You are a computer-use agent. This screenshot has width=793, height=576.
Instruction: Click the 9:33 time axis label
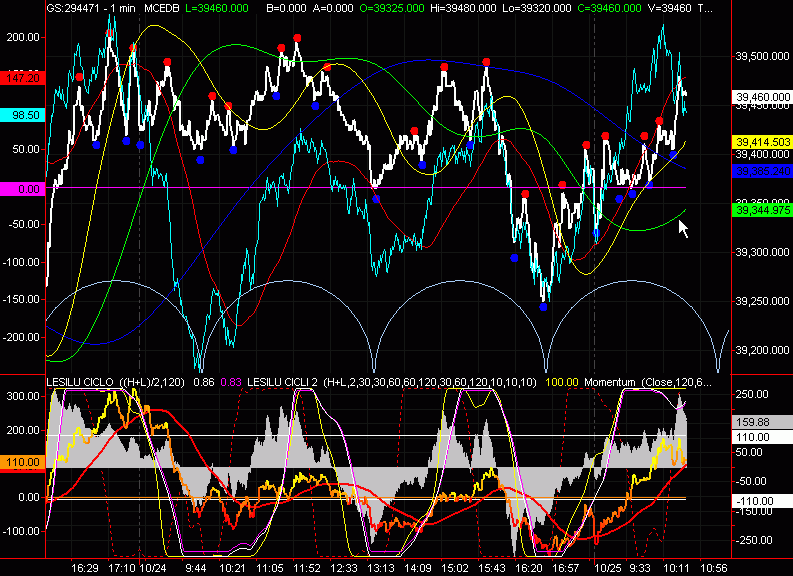[640, 568]
